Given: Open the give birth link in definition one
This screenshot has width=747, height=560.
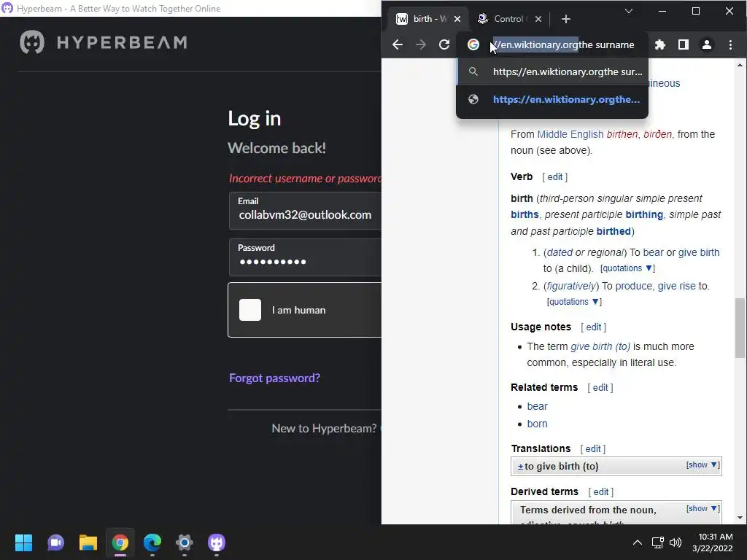Looking at the screenshot, I should pos(699,252).
